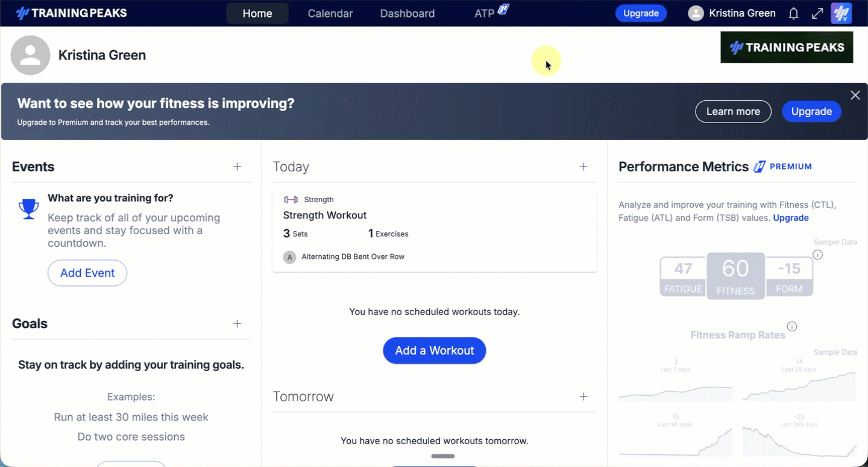Screen dimensions: 868x467
Task: Toggle full screen with the expand arrows icon
Action: 817,13
